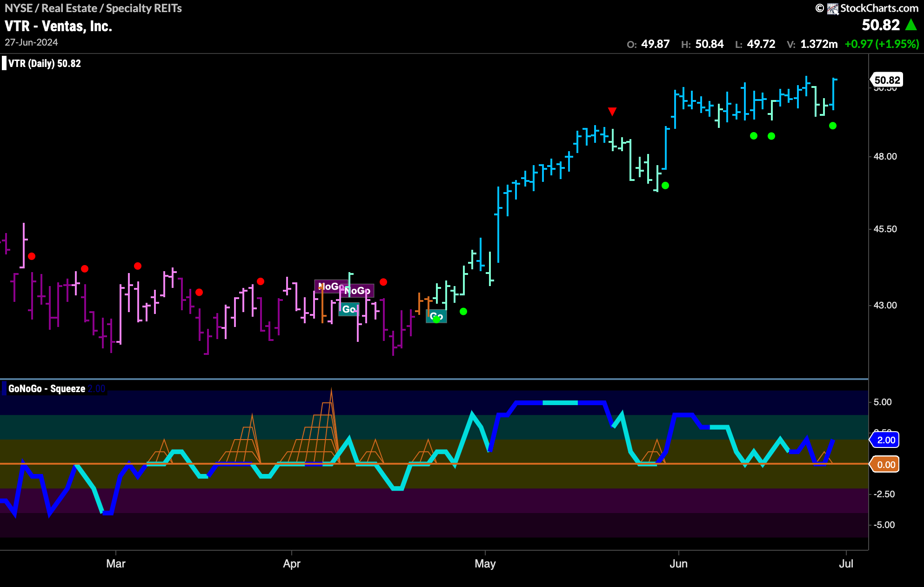Click the teal 'Go' label in early April
The height and width of the screenshot is (587, 924).
[x=349, y=309]
